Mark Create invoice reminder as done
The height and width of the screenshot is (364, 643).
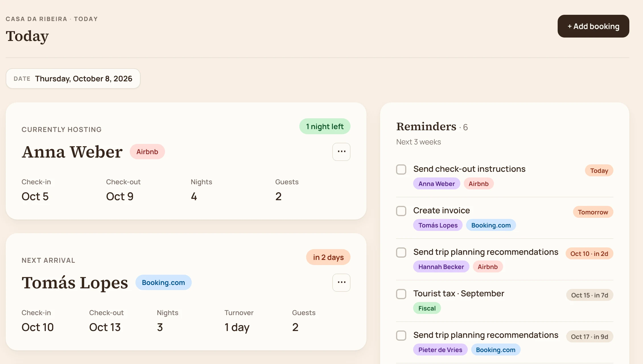[x=401, y=211]
